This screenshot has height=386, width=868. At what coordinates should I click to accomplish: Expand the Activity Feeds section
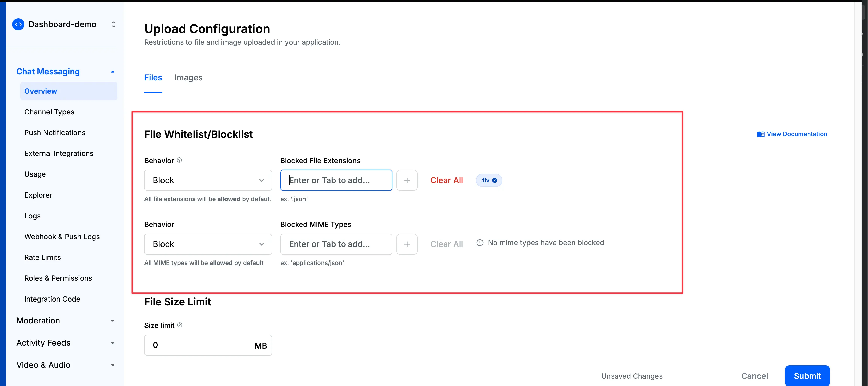click(x=112, y=343)
